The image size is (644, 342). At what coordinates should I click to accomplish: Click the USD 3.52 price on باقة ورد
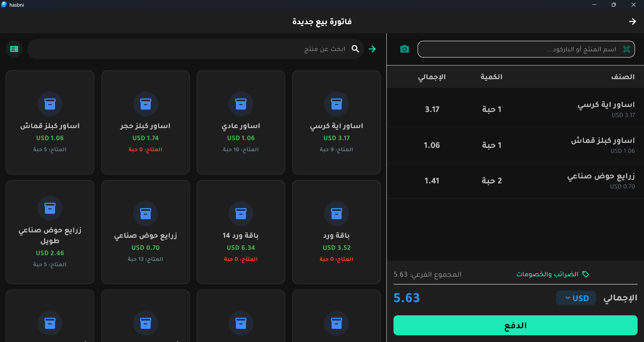(337, 248)
